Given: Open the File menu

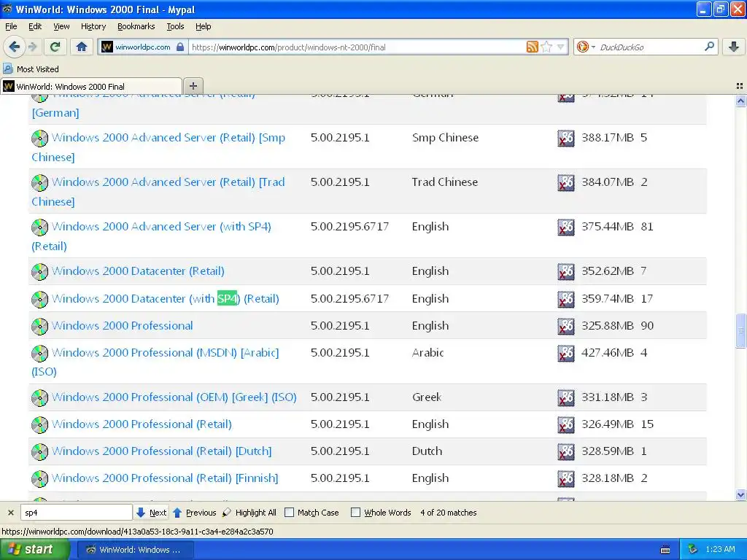Looking at the screenshot, I should [11, 26].
